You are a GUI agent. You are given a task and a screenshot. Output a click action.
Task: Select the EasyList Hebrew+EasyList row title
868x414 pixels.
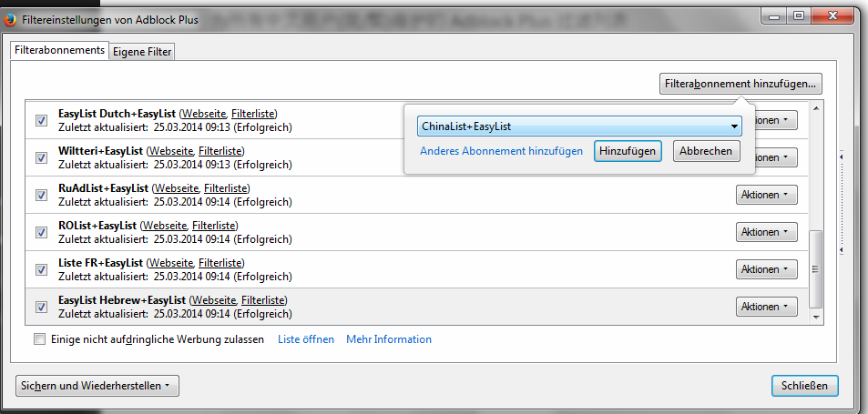tap(122, 300)
